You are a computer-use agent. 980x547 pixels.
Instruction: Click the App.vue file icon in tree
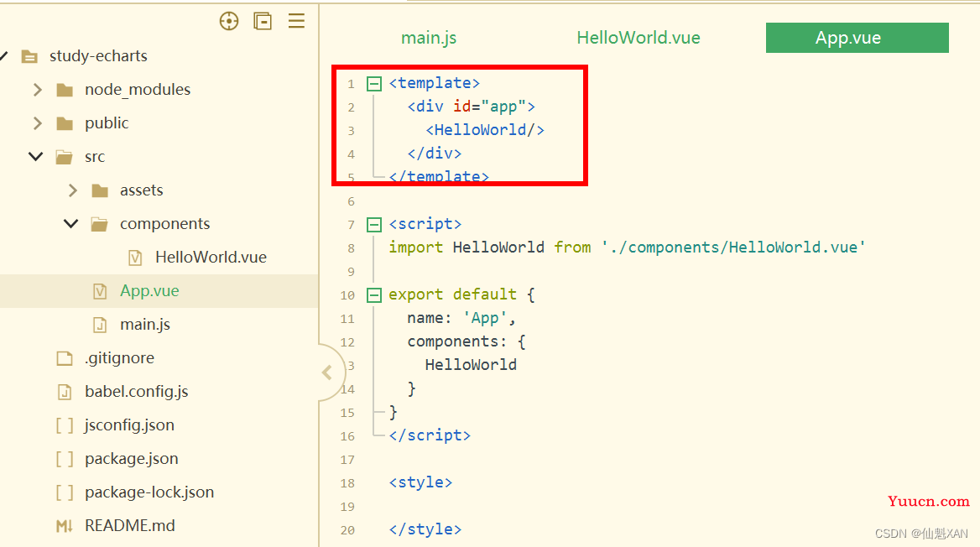[x=100, y=291]
